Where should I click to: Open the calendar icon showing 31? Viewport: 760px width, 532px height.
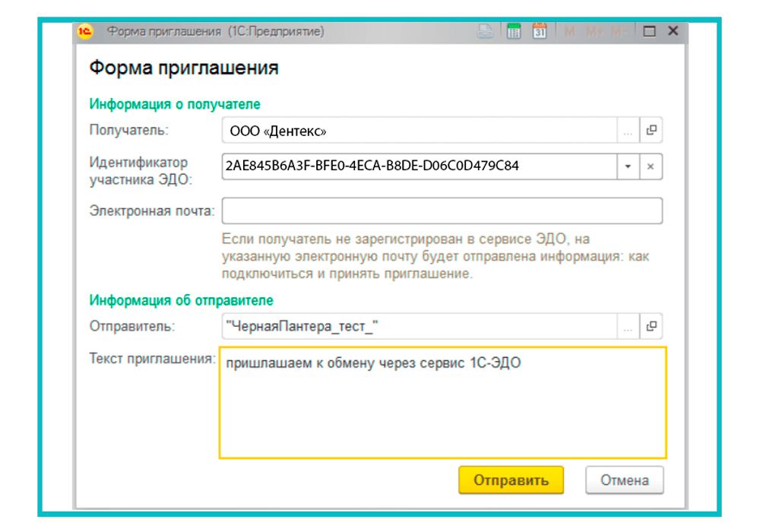coord(540,31)
